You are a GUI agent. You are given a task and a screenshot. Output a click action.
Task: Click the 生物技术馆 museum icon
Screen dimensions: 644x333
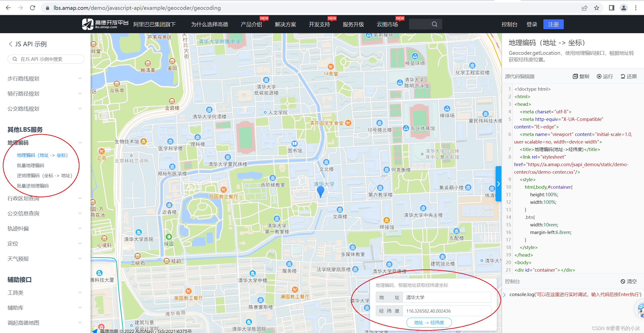(x=144, y=141)
